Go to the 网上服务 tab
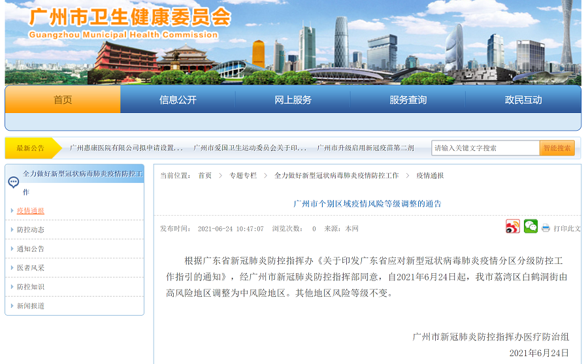This screenshot has width=588, height=364. pyautogui.click(x=293, y=100)
